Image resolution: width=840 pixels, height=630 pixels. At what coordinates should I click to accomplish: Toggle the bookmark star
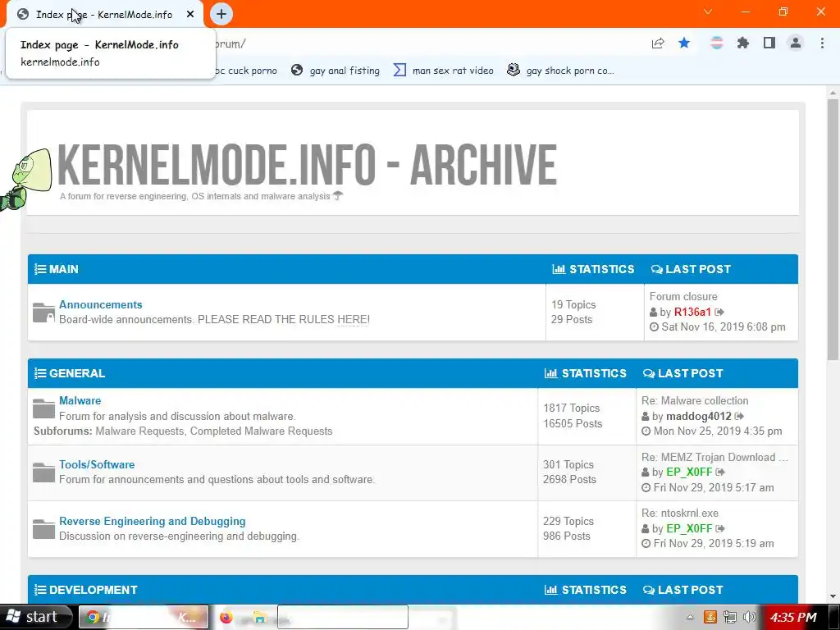coord(684,43)
